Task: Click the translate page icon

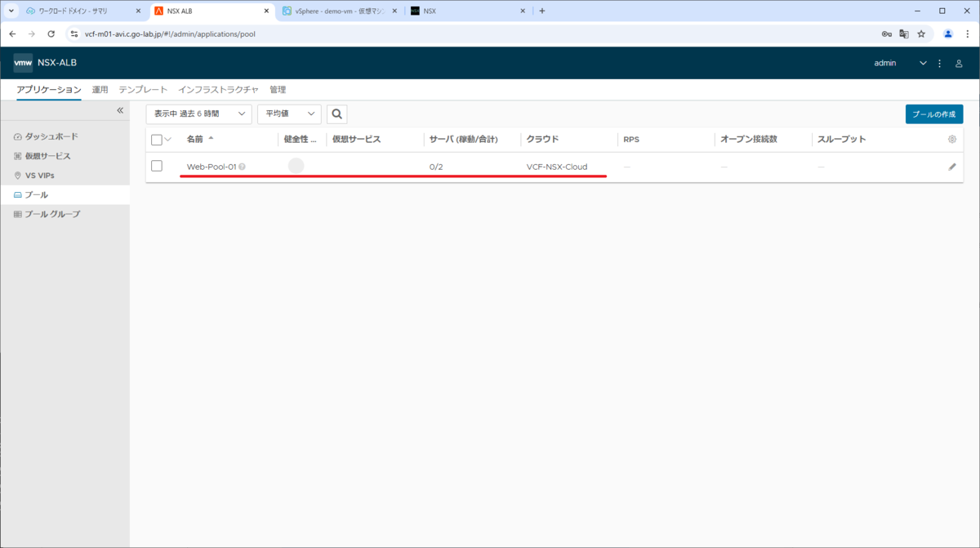Action: coord(904,34)
